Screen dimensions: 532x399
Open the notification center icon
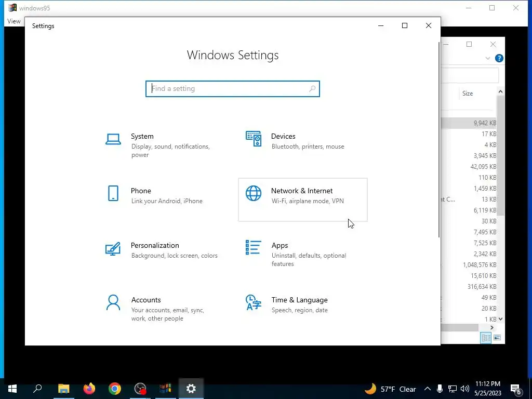pos(516,389)
